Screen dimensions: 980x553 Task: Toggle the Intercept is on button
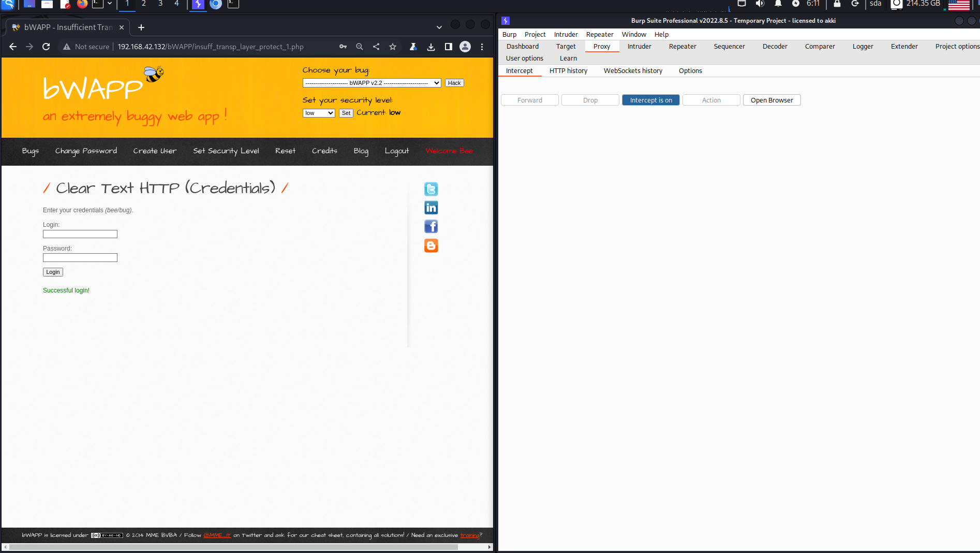pos(650,100)
